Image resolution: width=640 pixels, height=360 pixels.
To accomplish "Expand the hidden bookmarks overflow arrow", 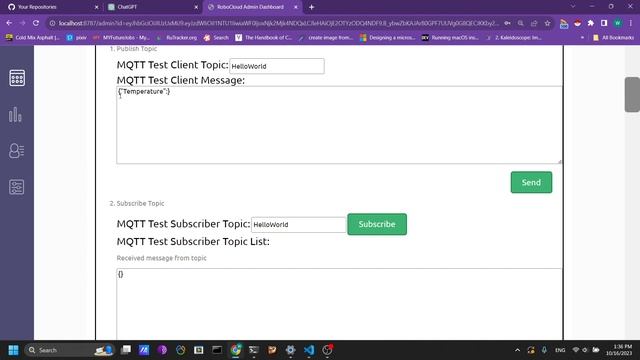I will coord(582,38).
